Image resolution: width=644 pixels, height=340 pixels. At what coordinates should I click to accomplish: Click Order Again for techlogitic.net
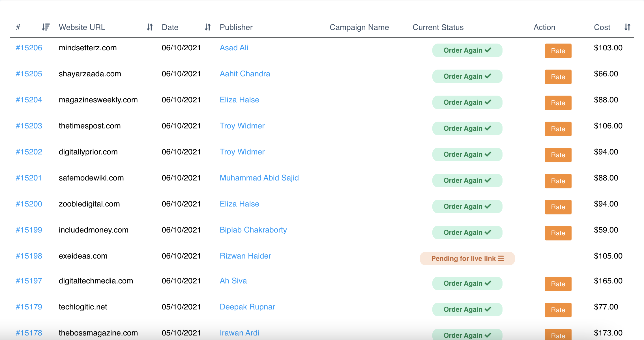pos(467,309)
